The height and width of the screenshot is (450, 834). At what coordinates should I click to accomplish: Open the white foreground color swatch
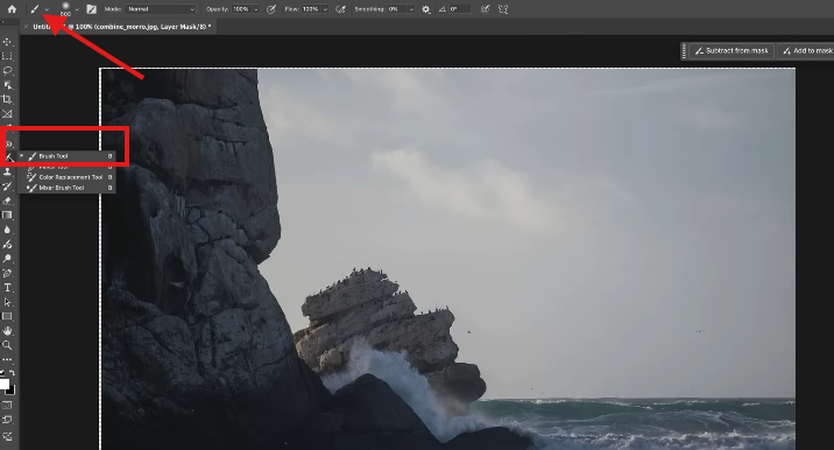click(x=4, y=384)
